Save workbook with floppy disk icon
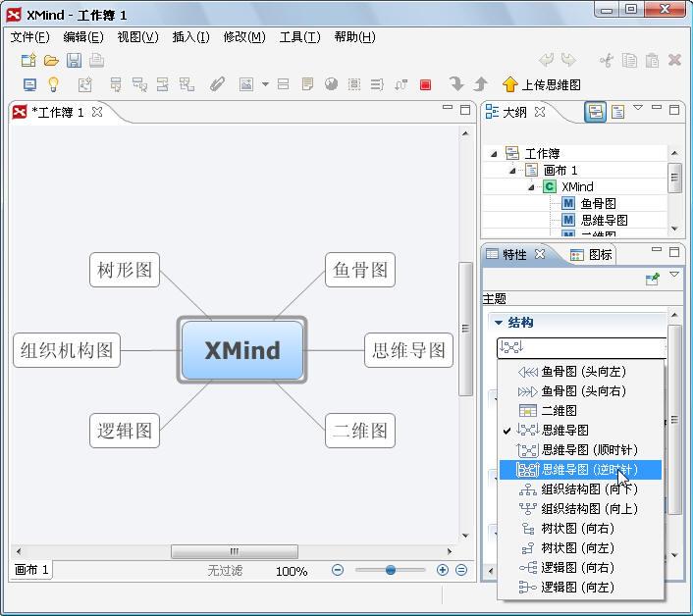The image size is (693, 616). 74,60
